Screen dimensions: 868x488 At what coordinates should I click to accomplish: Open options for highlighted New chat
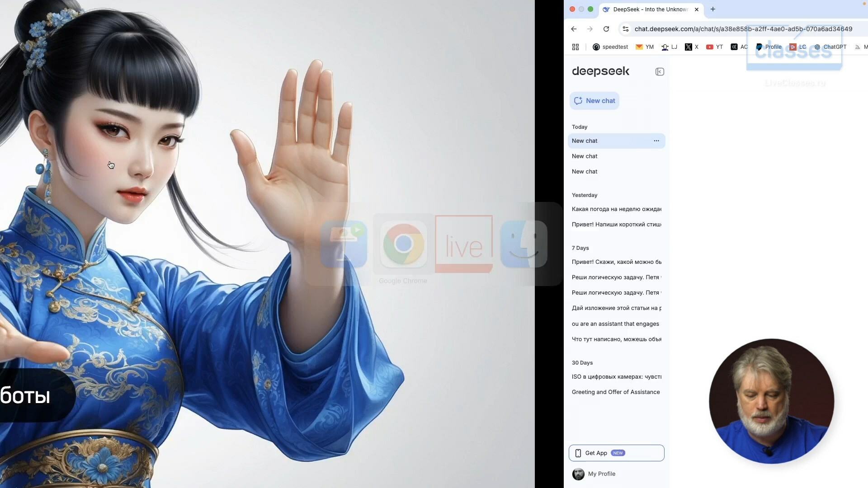[656, 141]
